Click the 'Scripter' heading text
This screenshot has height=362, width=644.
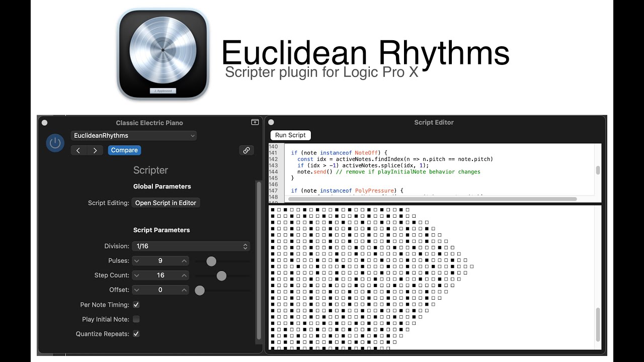(x=150, y=170)
